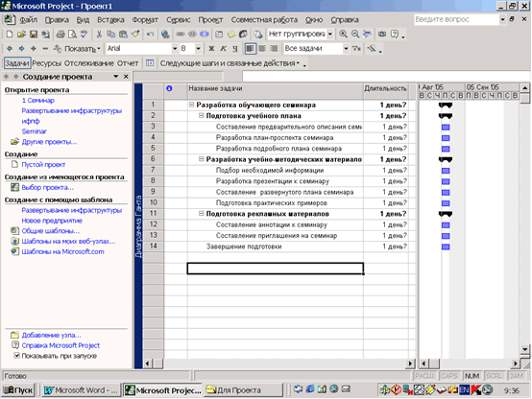Copy selection using toolbar copy icon
Viewport: 532px width, 399px height.
tap(111, 34)
